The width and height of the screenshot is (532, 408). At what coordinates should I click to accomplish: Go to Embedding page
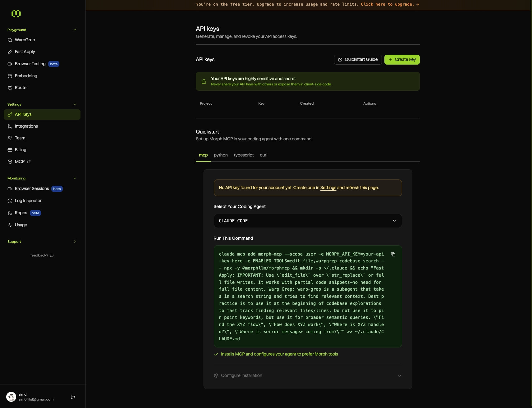pyautogui.click(x=42, y=76)
